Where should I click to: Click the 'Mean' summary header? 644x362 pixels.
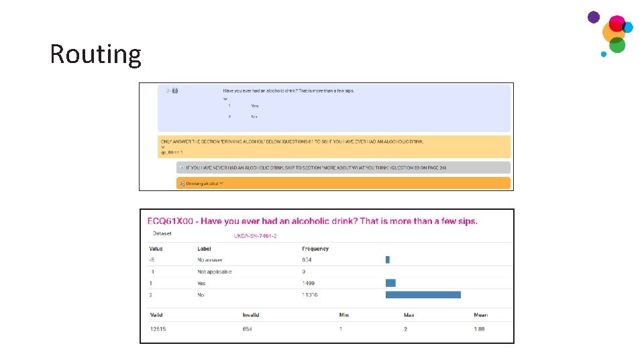[480, 315]
